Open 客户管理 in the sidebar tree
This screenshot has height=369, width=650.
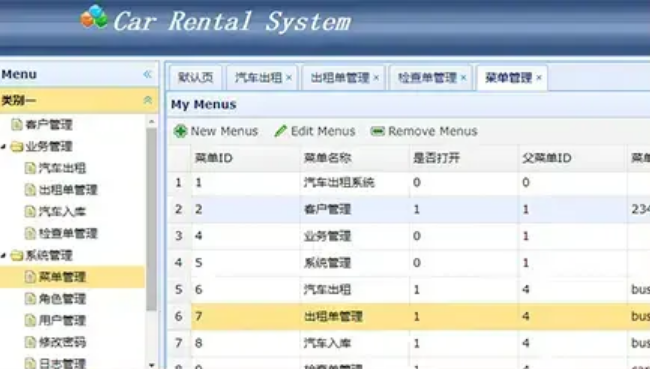49,124
